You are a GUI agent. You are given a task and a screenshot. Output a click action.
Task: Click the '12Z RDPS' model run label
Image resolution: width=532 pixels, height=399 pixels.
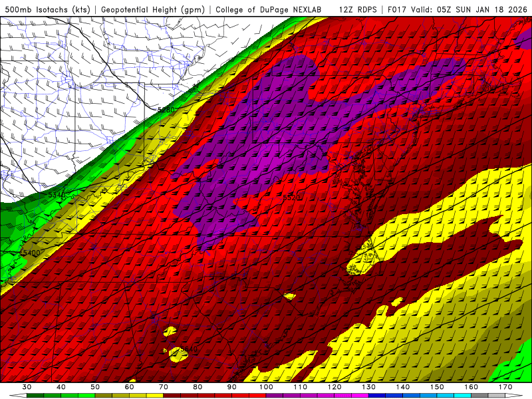pos(358,9)
